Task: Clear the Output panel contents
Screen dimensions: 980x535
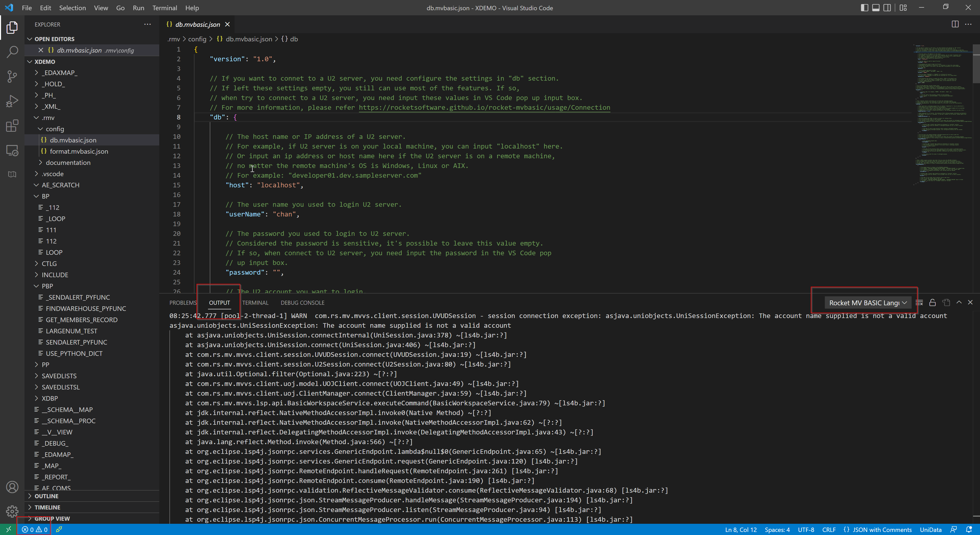Action: pos(919,302)
